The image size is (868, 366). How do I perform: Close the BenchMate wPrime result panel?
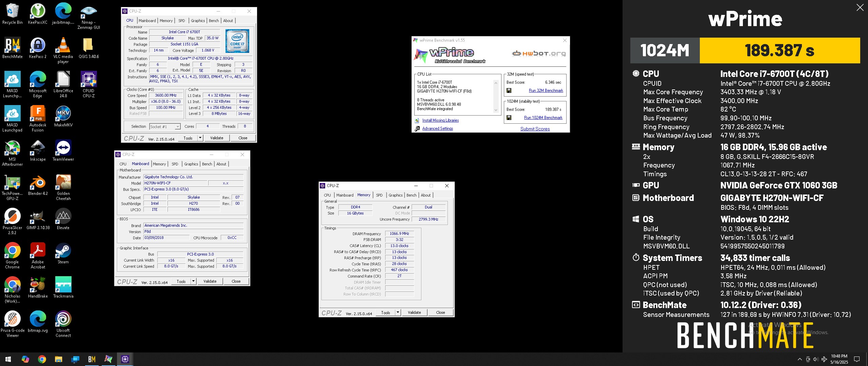pyautogui.click(x=860, y=7)
